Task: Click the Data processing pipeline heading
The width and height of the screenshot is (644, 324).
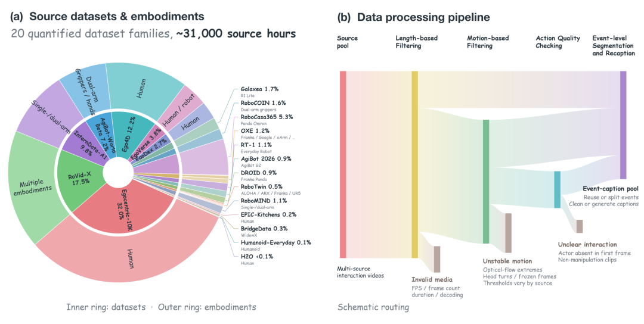Action: (x=423, y=17)
